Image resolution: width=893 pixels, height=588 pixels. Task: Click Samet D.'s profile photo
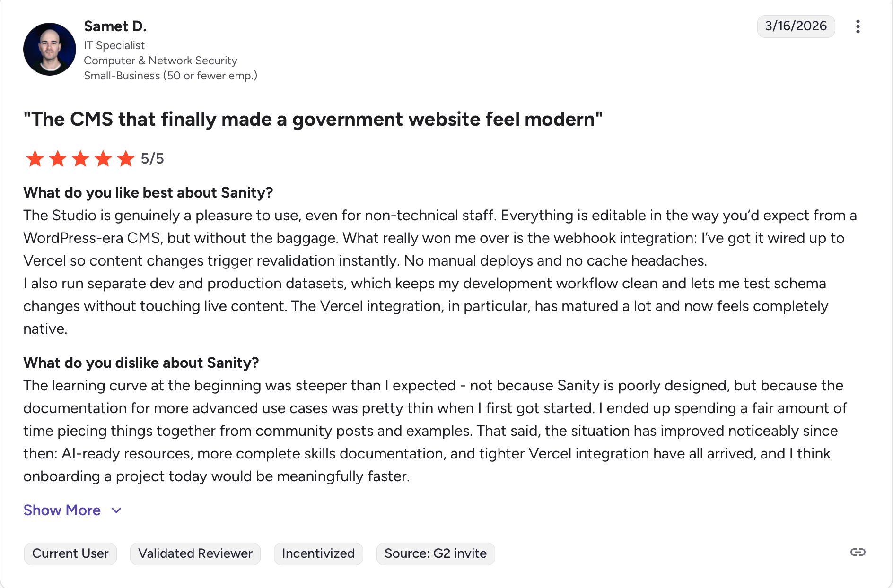coord(50,49)
